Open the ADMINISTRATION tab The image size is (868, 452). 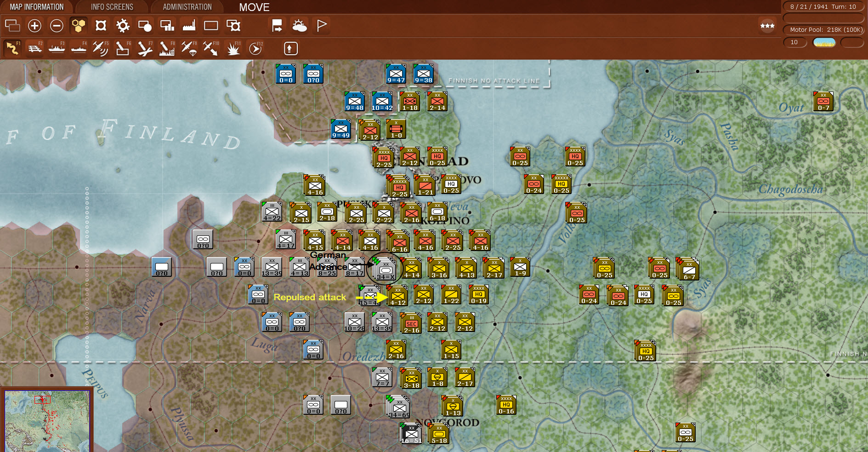coord(187,7)
